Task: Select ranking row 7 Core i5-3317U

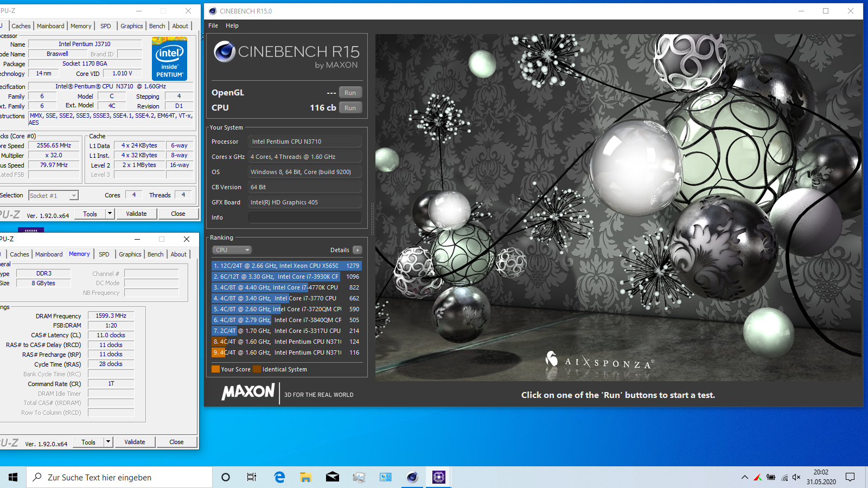Action: pyautogui.click(x=286, y=331)
